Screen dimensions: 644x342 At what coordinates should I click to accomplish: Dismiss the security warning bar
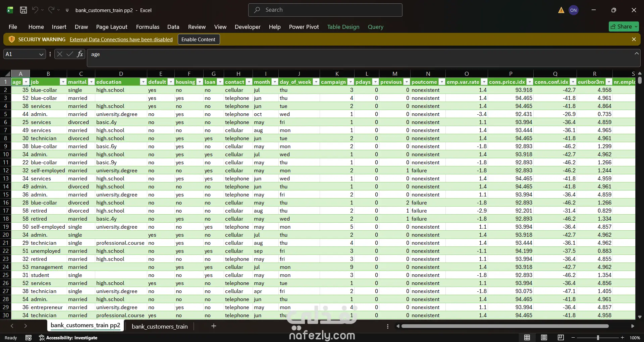pos(634,40)
